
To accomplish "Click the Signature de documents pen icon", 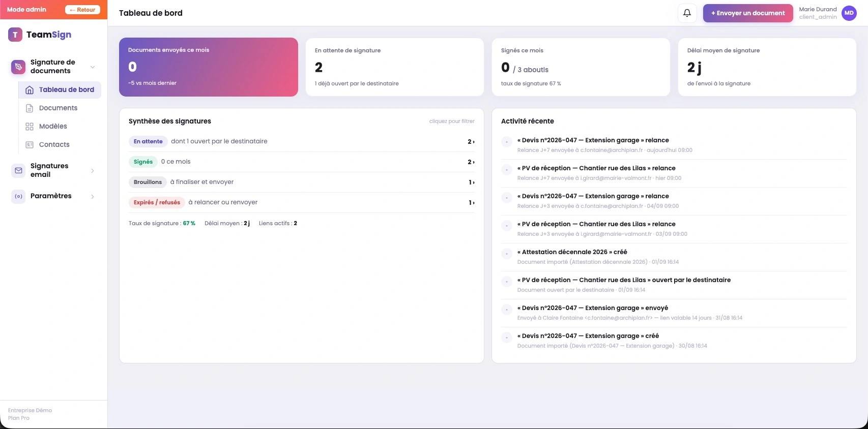I will pyautogui.click(x=18, y=67).
